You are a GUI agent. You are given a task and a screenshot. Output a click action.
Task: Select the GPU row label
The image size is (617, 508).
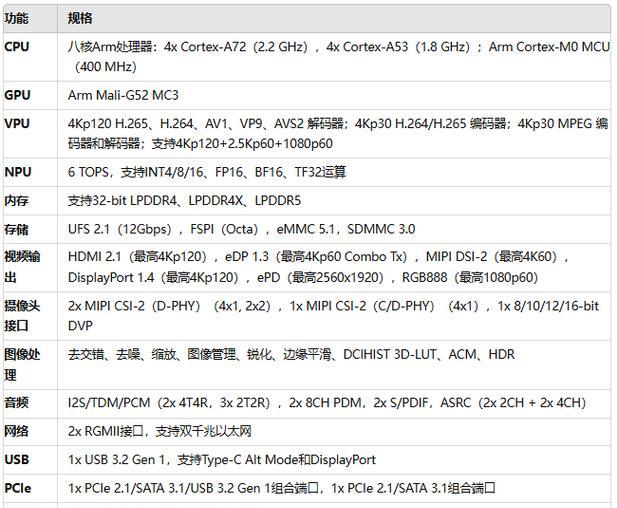tap(17, 95)
